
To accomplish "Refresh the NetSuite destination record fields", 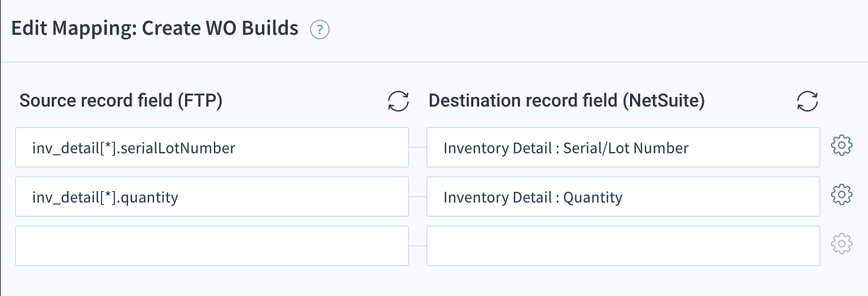I will (x=807, y=101).
